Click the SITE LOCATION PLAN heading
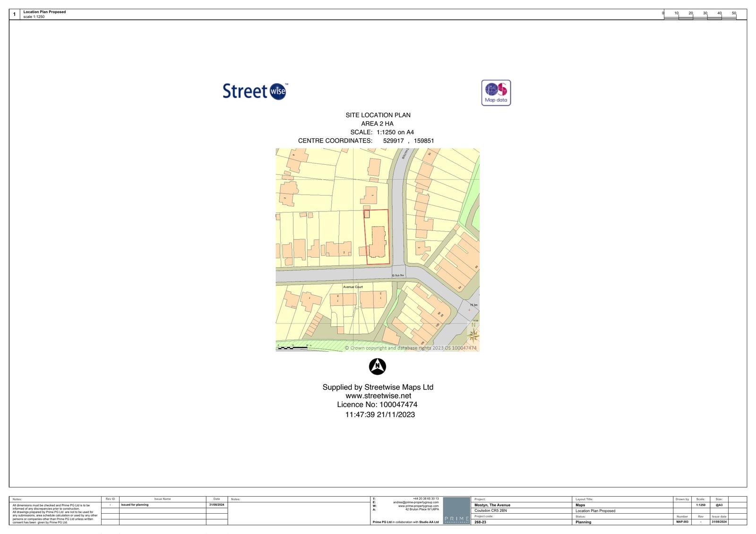The height and width of the screenshot is (534, 756). point(378,115)
